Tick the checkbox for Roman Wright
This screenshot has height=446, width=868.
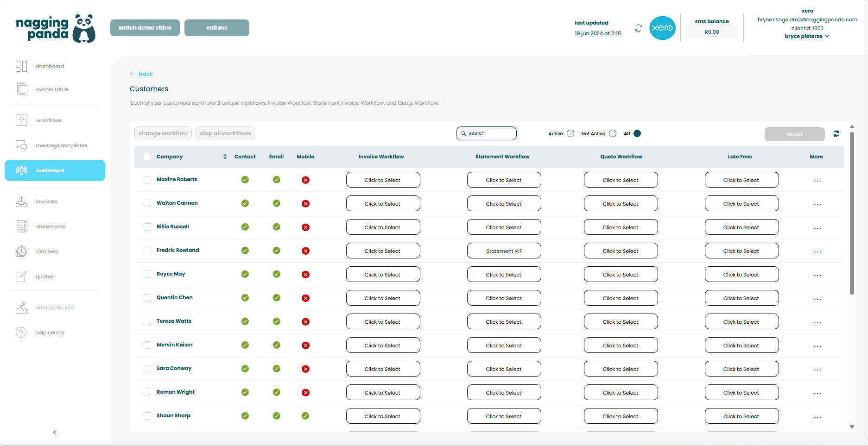[x=147, y=392]
